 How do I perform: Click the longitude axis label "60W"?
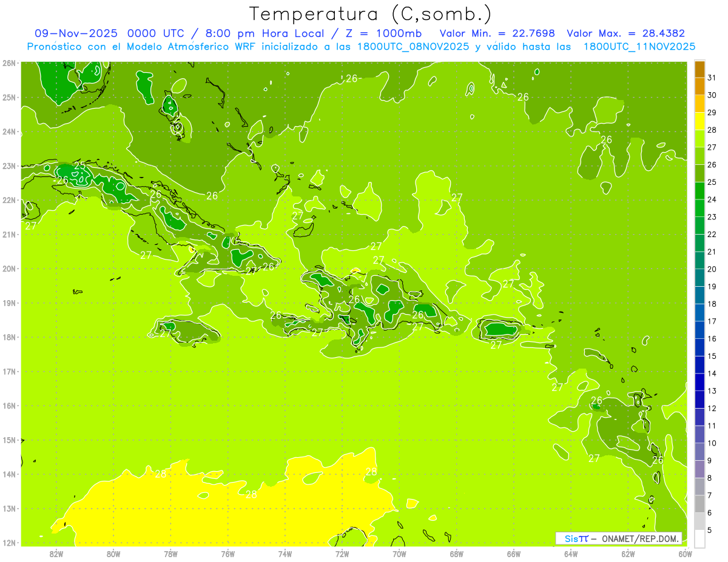click(685, 554)
